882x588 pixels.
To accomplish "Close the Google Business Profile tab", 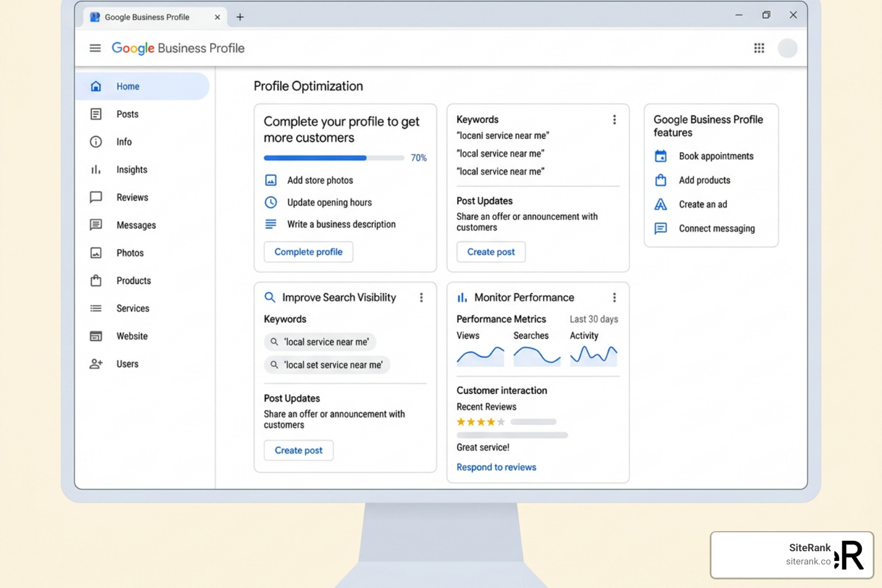I will pyautogui.click(x=217, y=17).
